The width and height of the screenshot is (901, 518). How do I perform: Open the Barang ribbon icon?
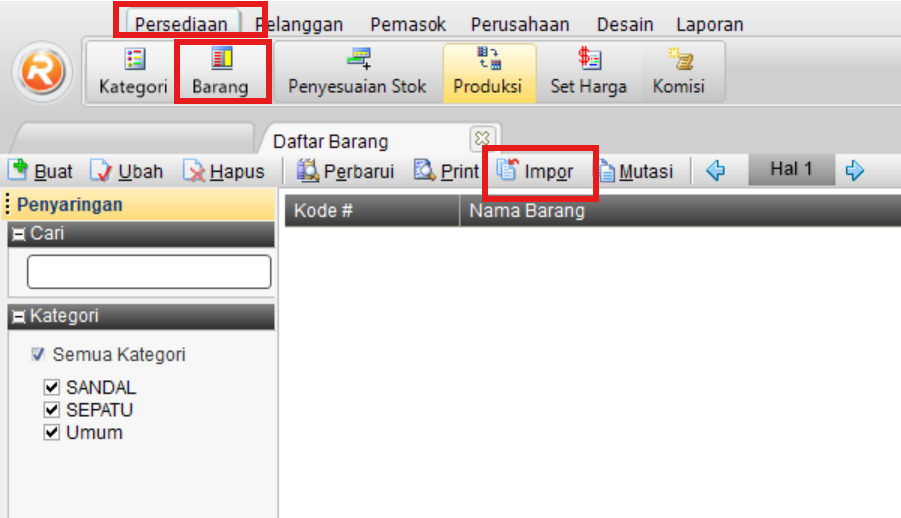click(x=221, y=72)
